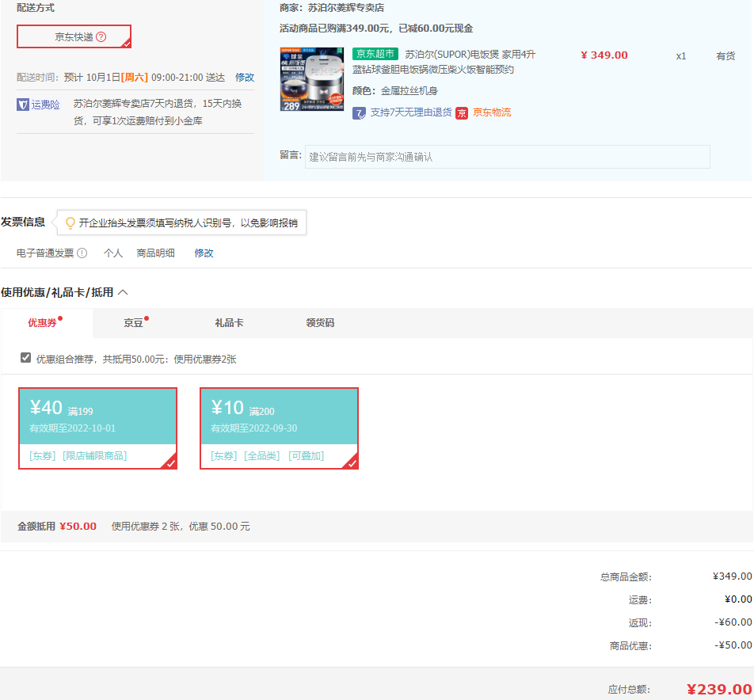Deselect the ¥40 满199 coupon

click(97, 428)
